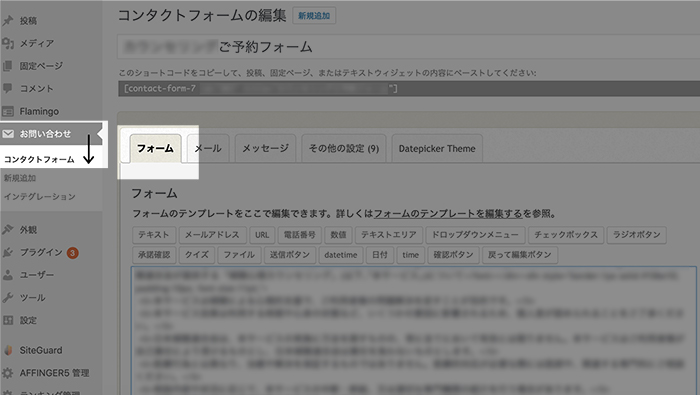Image resolution: width=700 pixels, height=395 pixels.
Task: Insert a 承諾確認 tag
Action: (x=154, y=255)
